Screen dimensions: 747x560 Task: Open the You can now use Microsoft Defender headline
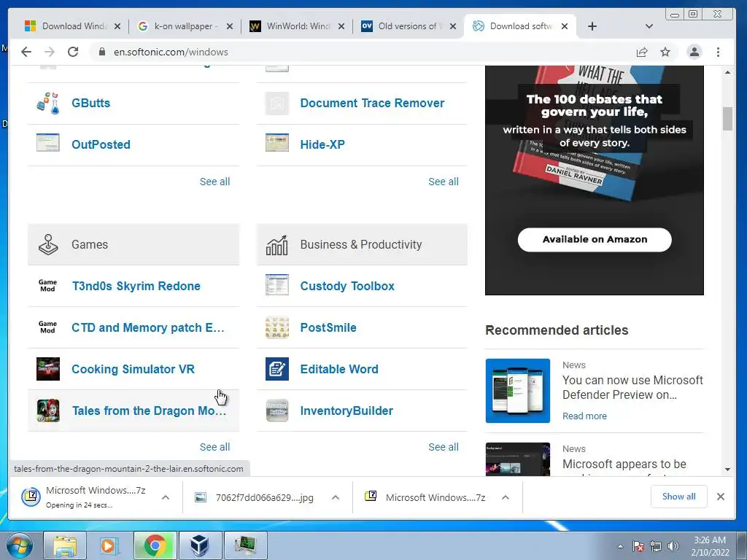[x=632, y=387]
